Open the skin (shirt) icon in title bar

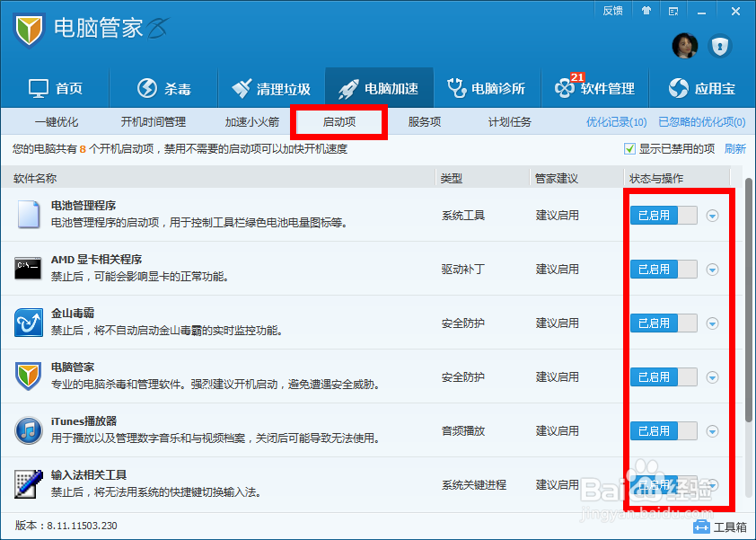pos(646,11)
